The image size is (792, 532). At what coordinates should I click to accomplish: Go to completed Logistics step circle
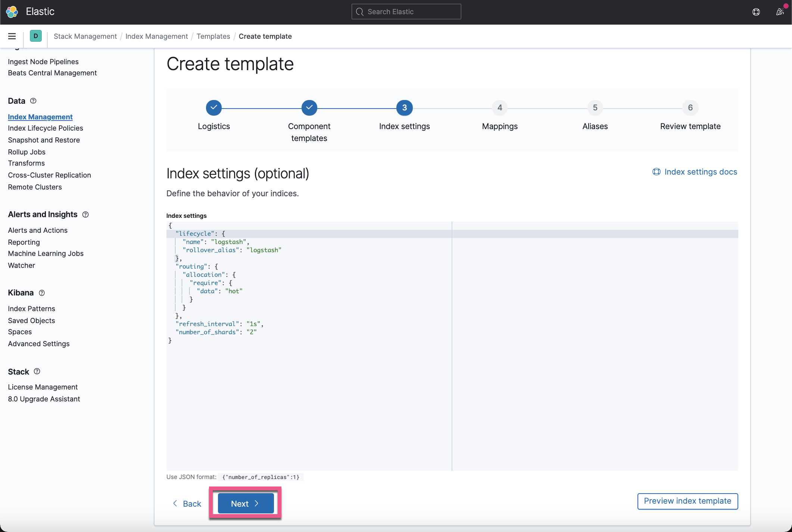[x=214, y=108]
